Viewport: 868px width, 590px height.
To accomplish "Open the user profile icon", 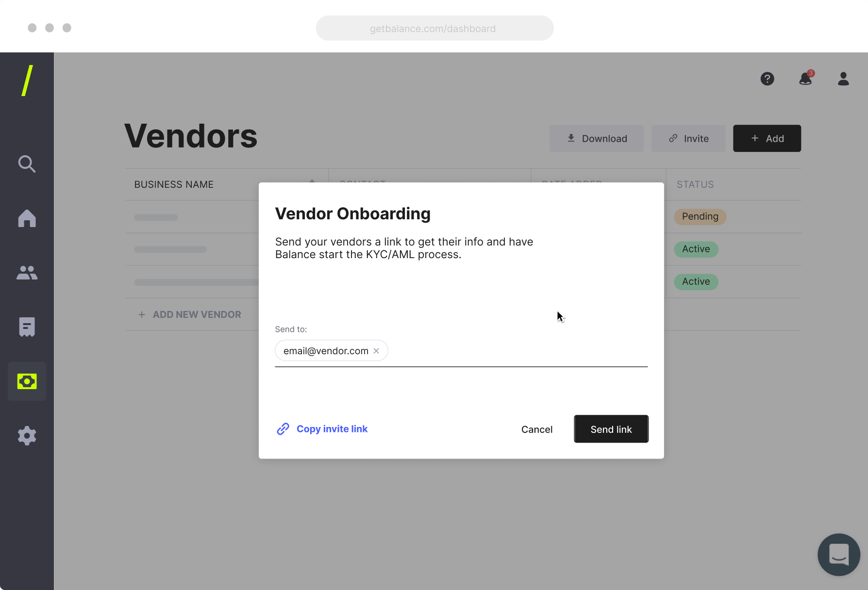I will point(843,79).
